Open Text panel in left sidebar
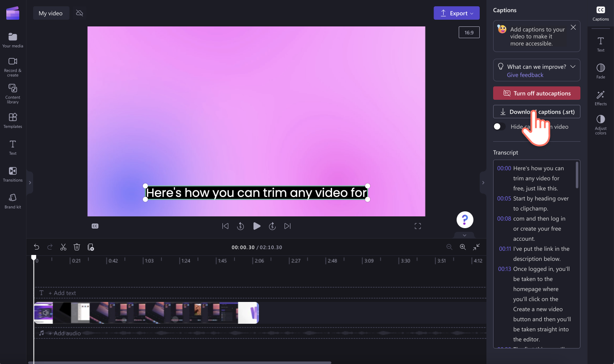 click(x=13, y=148)
